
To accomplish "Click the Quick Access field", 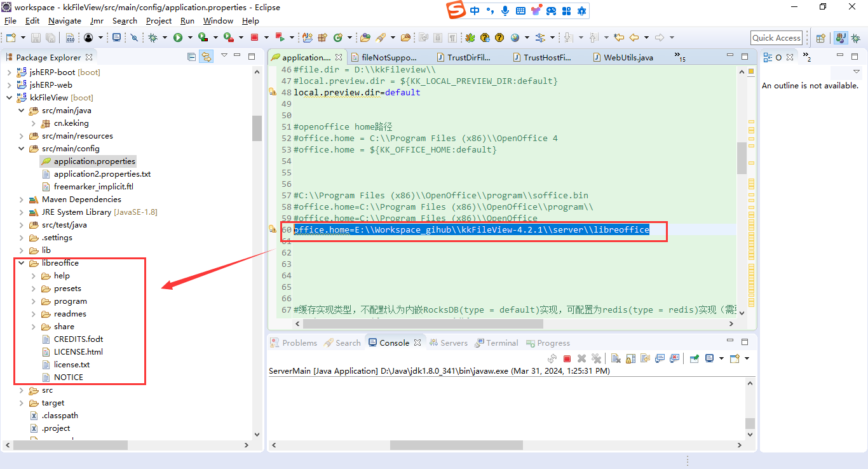I will 776,37.
